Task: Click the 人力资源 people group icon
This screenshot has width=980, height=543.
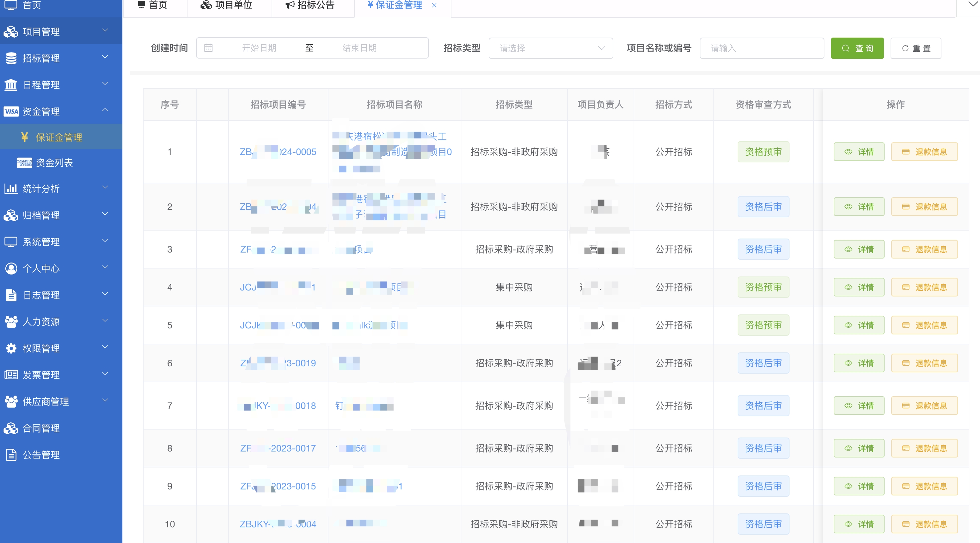Action: pos(11,322)
